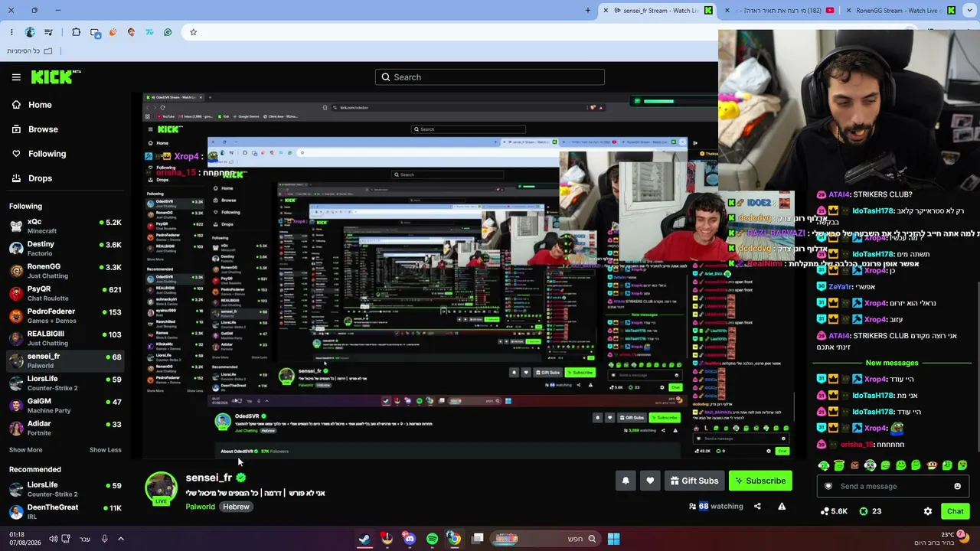980x551 pixels.
Task: Open the Kick hamburger sidebar menu
Action: pos(16,77)
